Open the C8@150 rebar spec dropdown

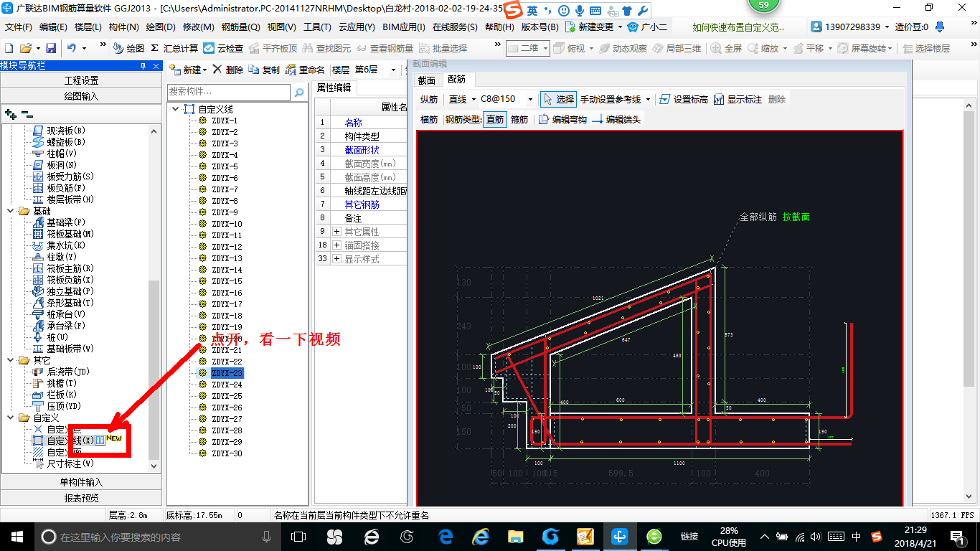click(x=530, y=100)
